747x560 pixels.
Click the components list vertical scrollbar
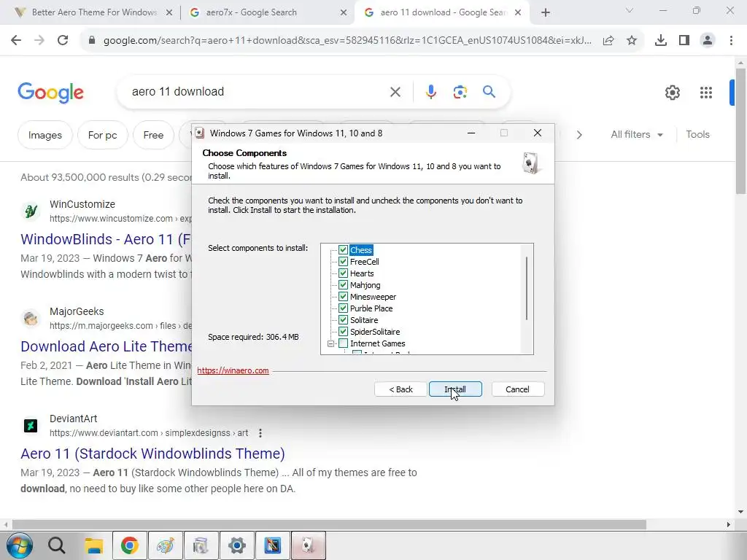click(527, 289)
